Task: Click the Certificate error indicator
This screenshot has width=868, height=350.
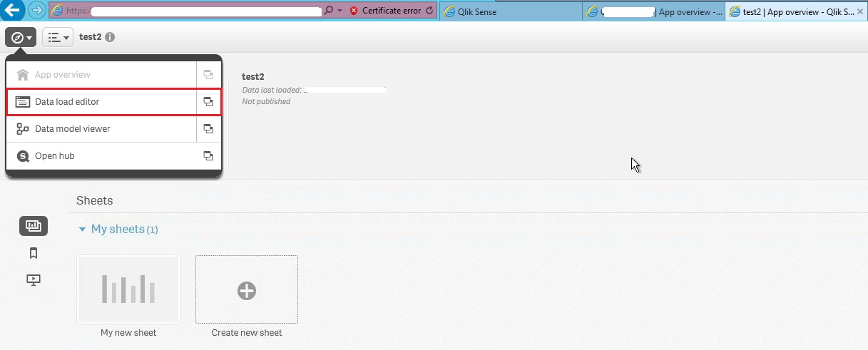Action: click(x=385, y=11)
